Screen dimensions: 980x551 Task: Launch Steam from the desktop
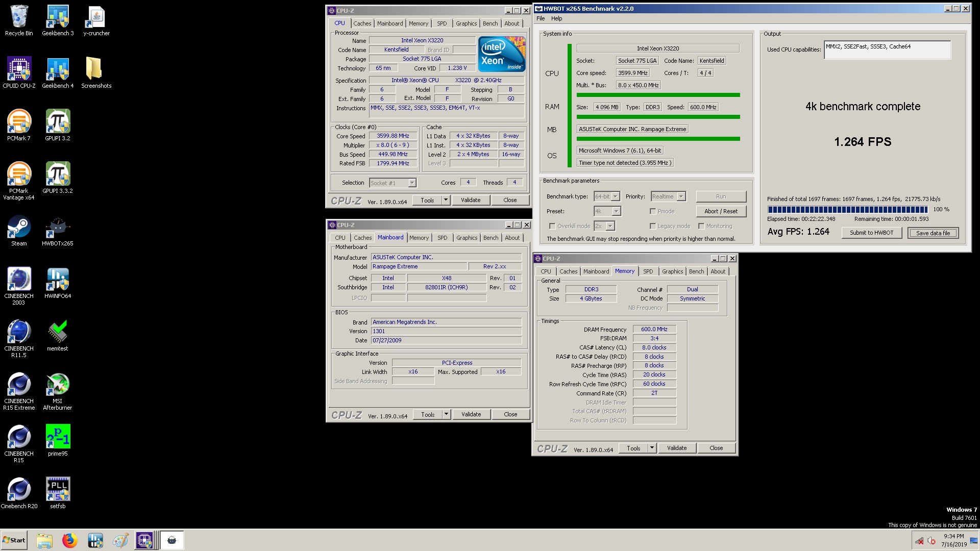(19, 231)
